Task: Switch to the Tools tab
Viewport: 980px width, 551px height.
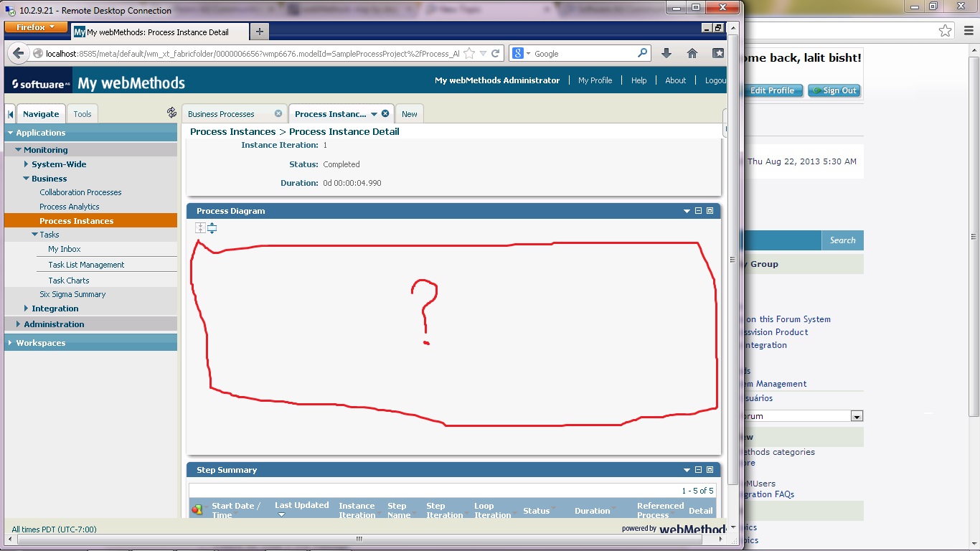Action: tap(83, 114)
